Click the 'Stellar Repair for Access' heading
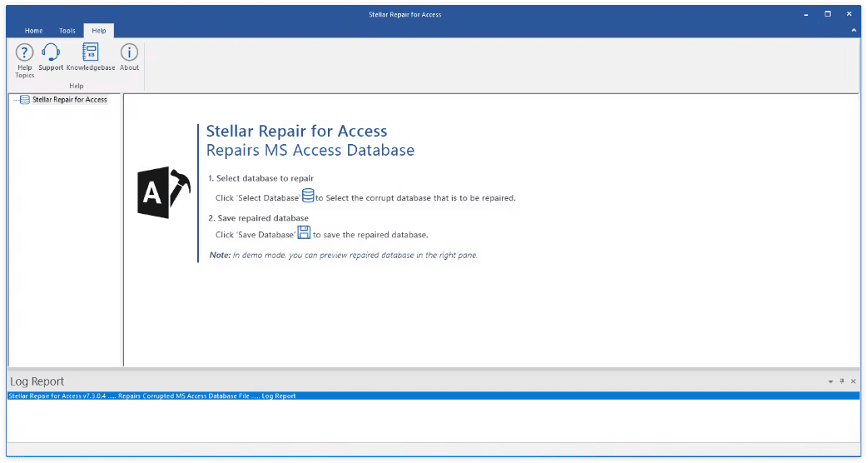Screen dimensions: 868x463 [297, 132]
